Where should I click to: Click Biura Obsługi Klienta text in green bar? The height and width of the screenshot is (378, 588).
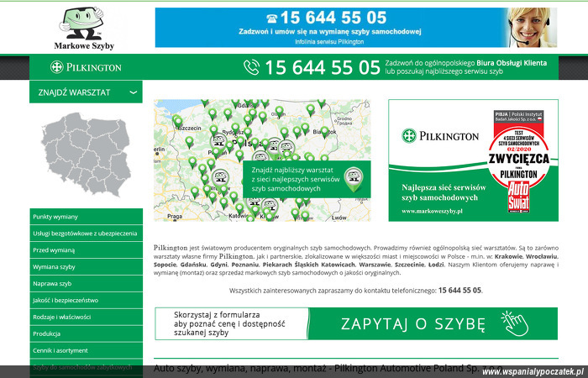click(512, 63)
